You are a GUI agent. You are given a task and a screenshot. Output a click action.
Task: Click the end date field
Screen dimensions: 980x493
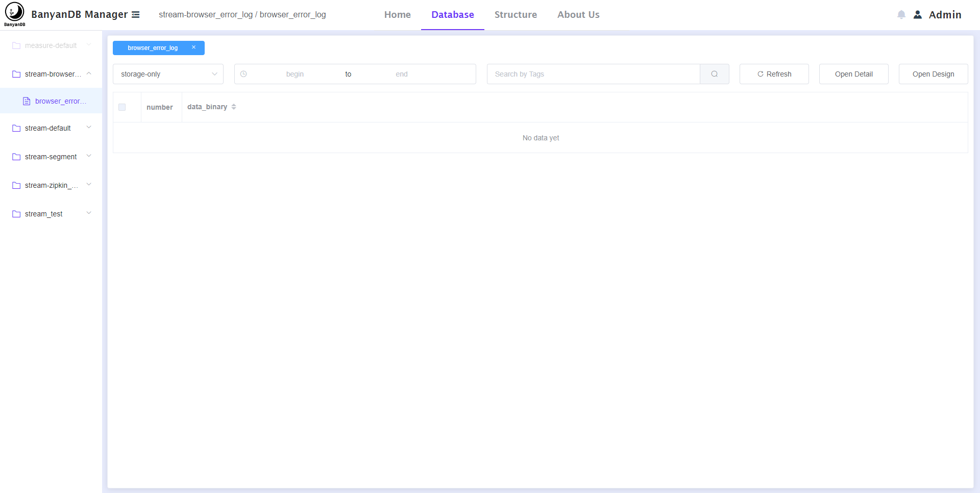(x=402, y=74)
